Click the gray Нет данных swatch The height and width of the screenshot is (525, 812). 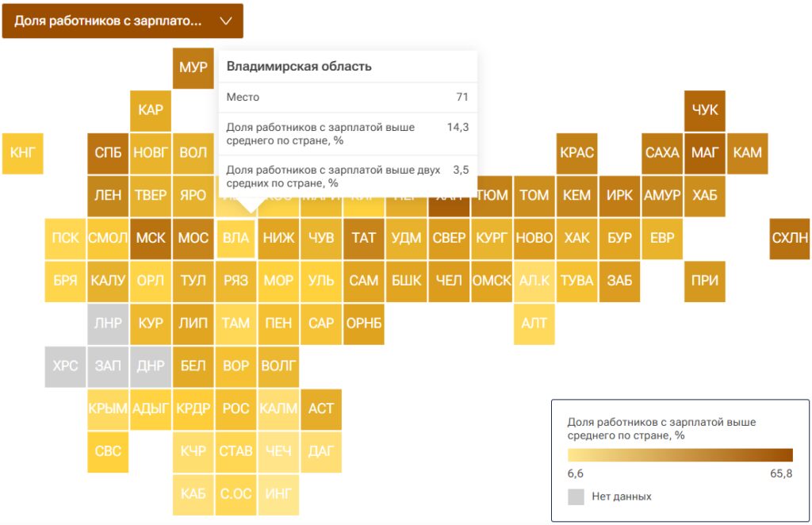point(576,496)
